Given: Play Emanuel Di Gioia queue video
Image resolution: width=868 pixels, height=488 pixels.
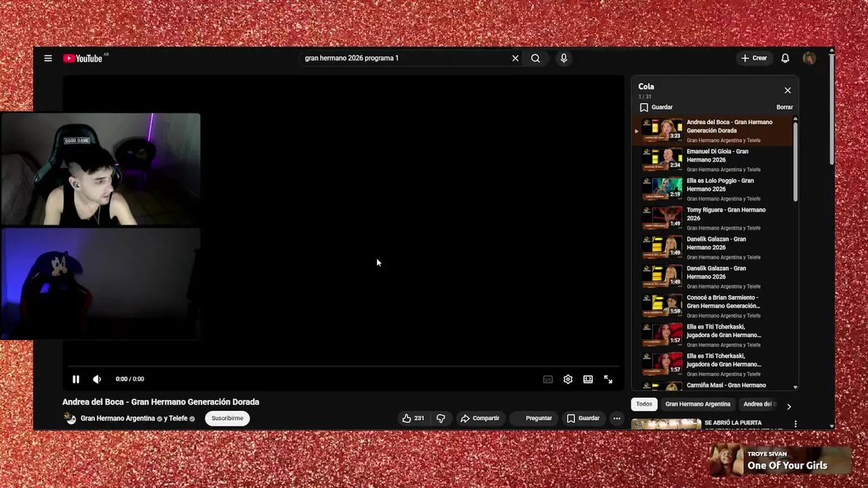Looking at the screenshot, I should pos(712,160).
